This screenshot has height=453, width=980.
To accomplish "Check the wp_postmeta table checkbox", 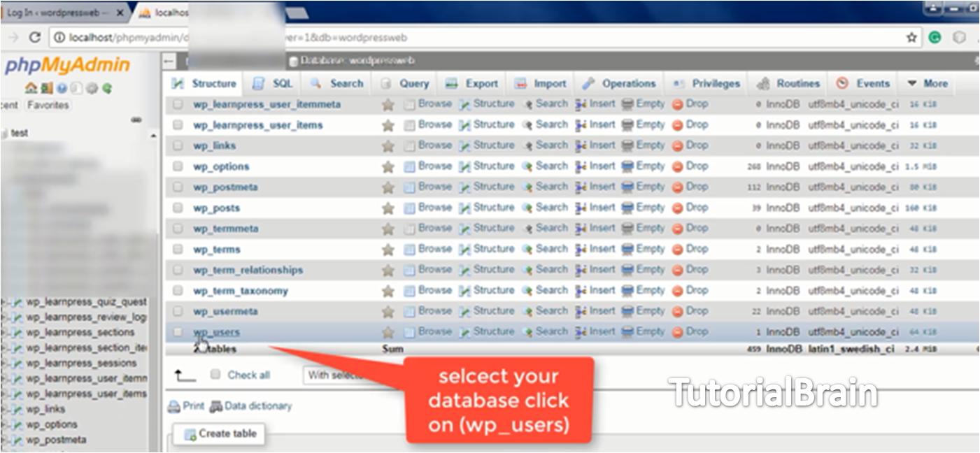I will [x=178, y=187].
